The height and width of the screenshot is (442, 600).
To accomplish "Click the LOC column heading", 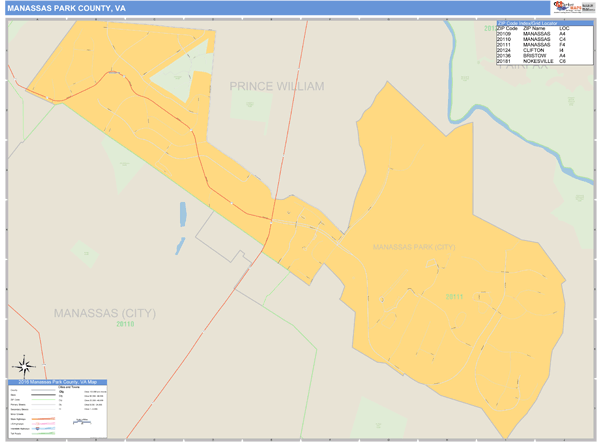I will pos(564,28).
